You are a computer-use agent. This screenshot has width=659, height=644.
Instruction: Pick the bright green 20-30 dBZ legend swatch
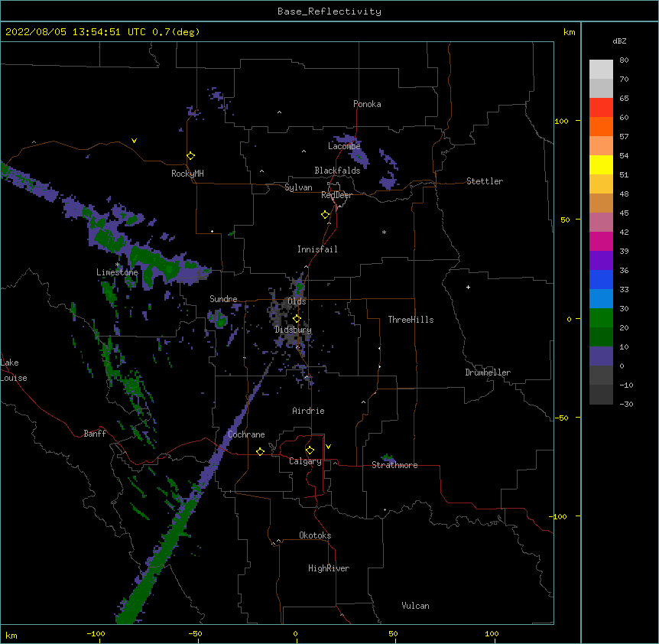tap(601, 318)
